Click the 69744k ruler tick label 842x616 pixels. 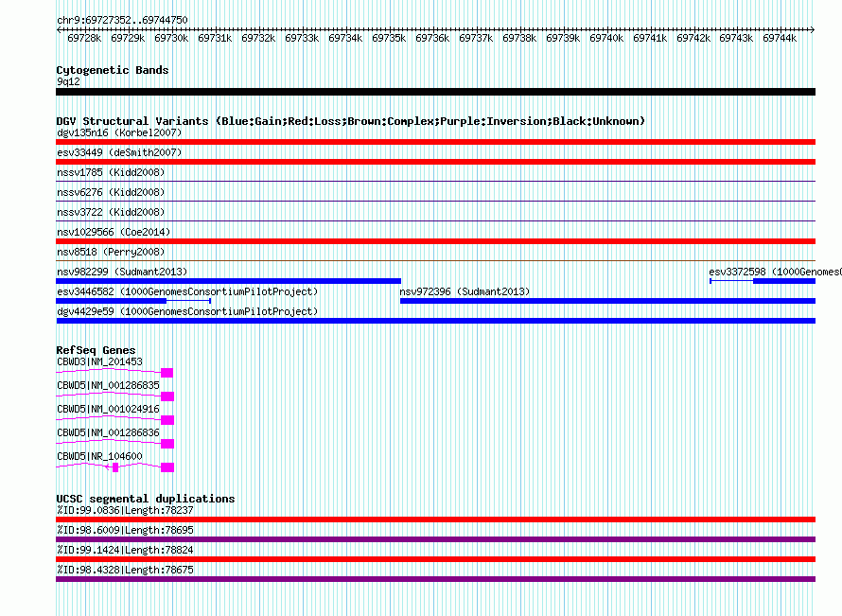[780, 38]
